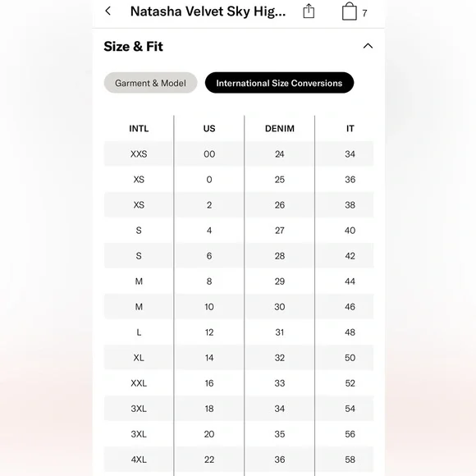
Task: Open the share icon
Action: coord(309,11)
